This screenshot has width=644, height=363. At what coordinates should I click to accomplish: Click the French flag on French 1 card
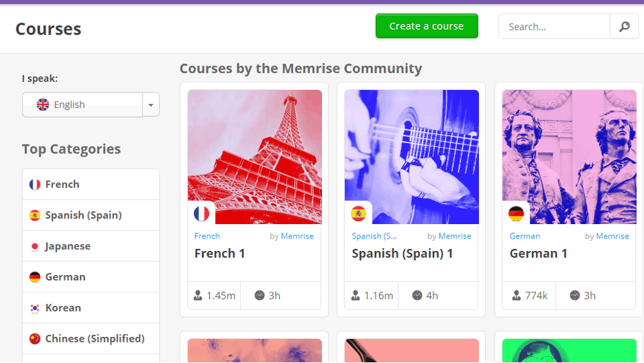pos(201,214)
